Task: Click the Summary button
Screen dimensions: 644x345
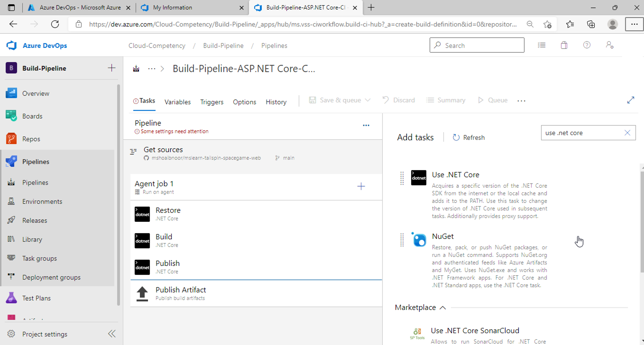Action: (x=446, y=100)
